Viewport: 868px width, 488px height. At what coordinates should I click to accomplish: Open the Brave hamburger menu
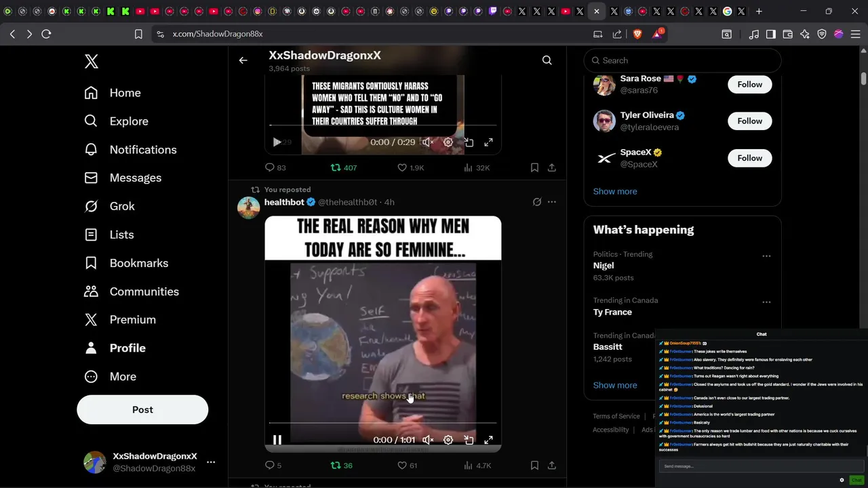pyautogui.click(x=856, y=34)
